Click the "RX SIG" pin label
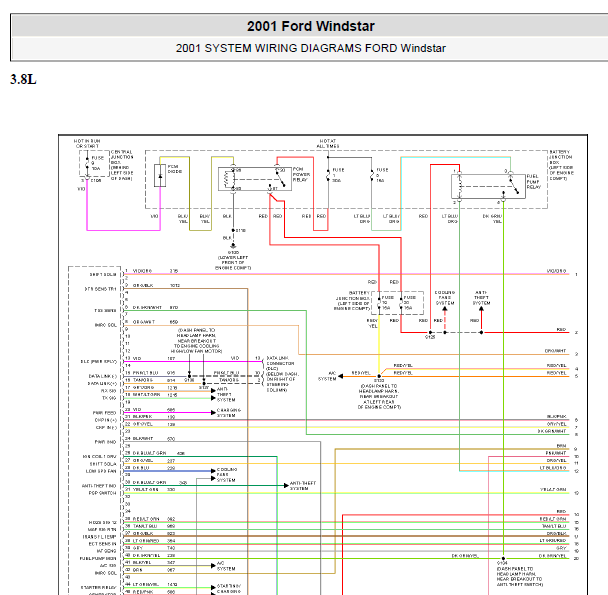The image size is (608, 595). tap(108, 391)
